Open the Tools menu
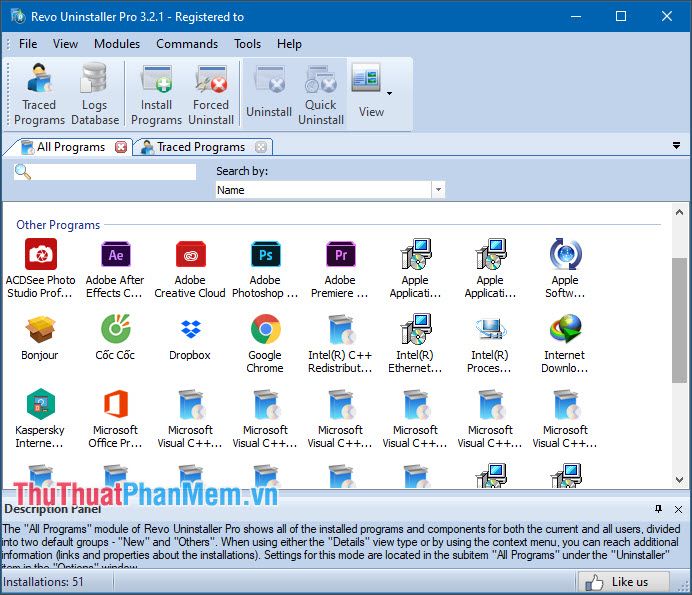The height and width of the screenshot is (595, 692). point(247,44)
